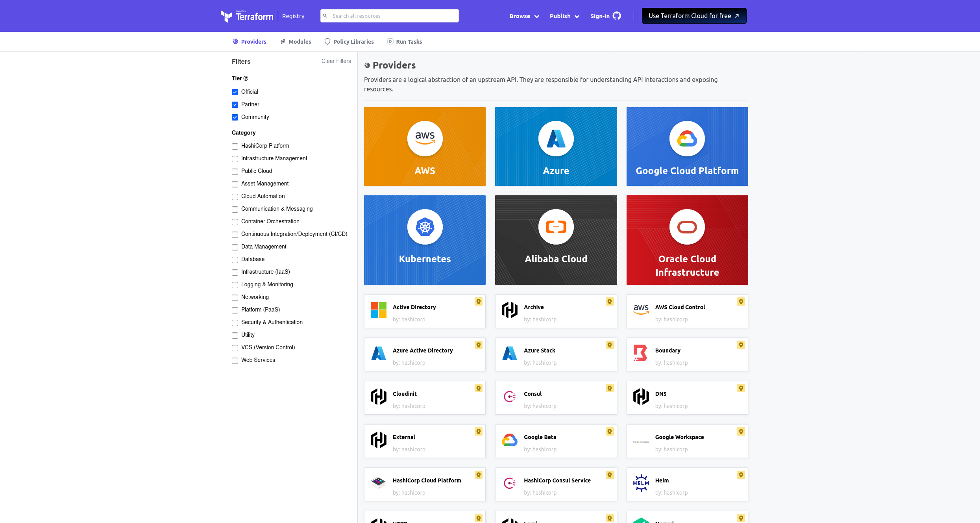
Task: Uncheck the Partner tier checkbox
Action: [x=235, y=105]
